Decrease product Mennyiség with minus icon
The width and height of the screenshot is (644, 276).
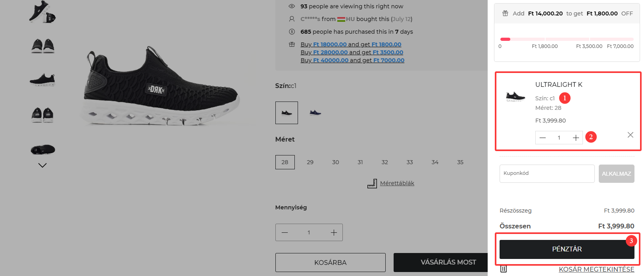pos(285,232)
